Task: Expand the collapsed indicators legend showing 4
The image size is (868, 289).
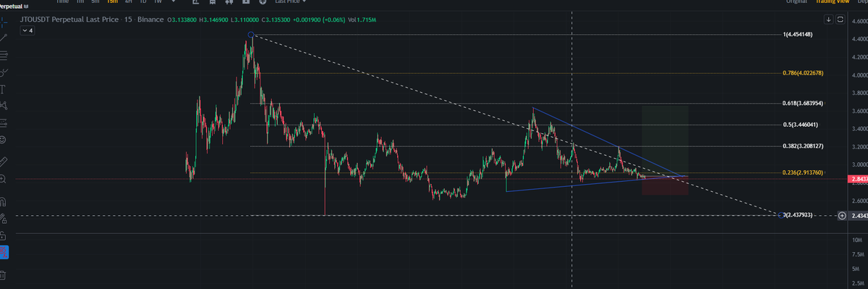Action: coord(27,31)
